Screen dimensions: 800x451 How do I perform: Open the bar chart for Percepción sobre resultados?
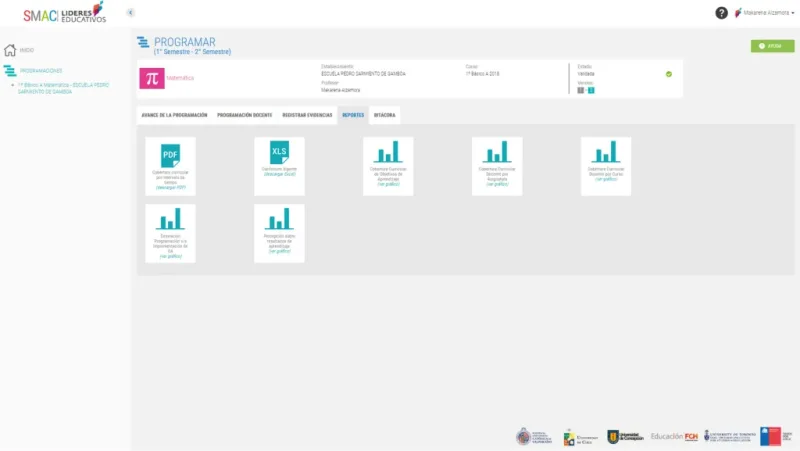click(279, 219)
